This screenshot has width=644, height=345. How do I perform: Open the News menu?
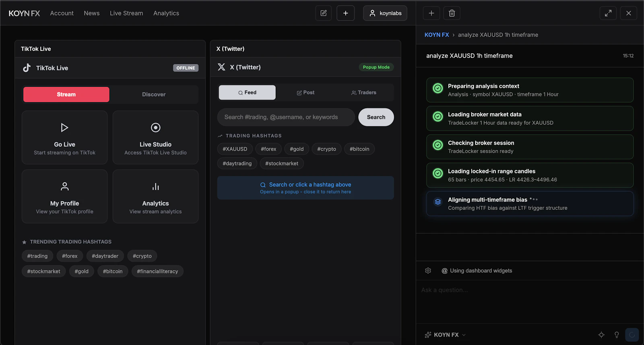[92, 13]
